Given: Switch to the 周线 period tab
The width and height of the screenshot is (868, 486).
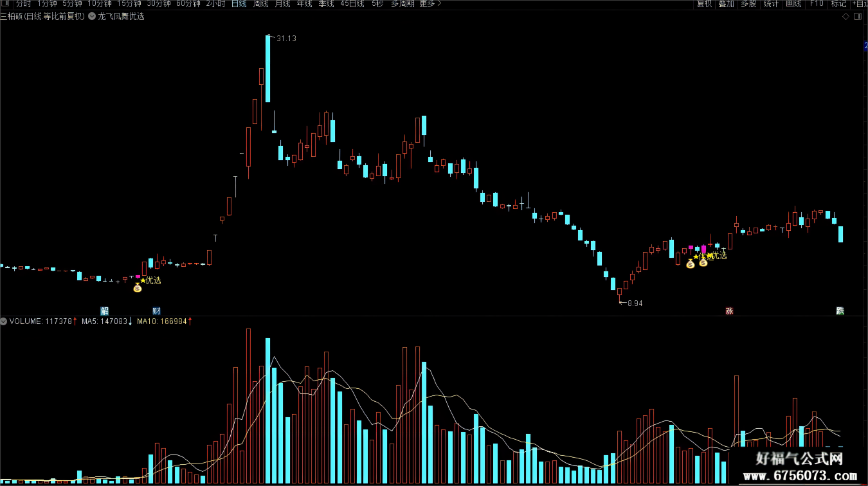Looking at the screenshot, I should point(260,4).
